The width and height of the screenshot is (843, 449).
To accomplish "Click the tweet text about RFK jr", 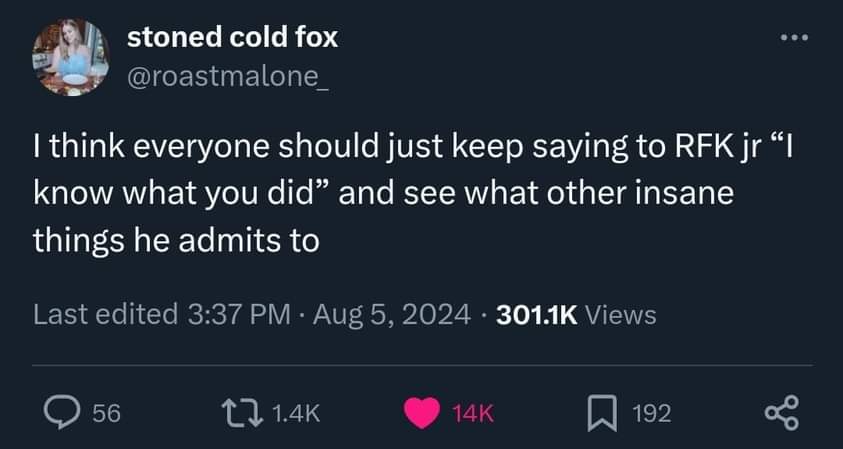I will pyautogui.click(x=413, y=194).
